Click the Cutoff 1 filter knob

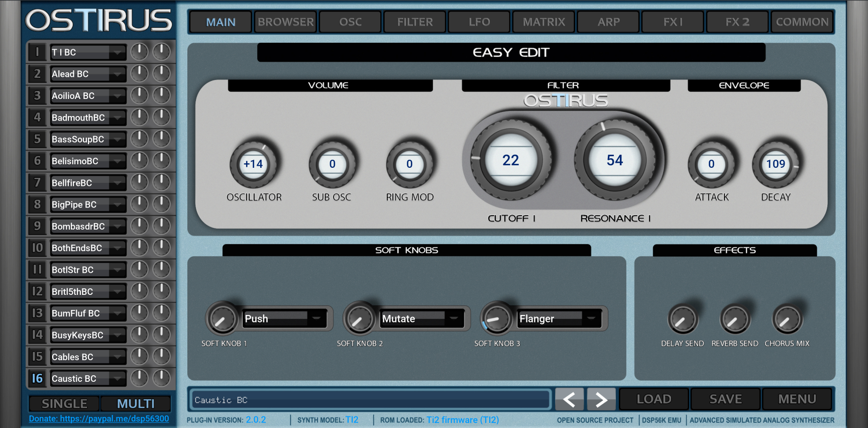point(510,160)
